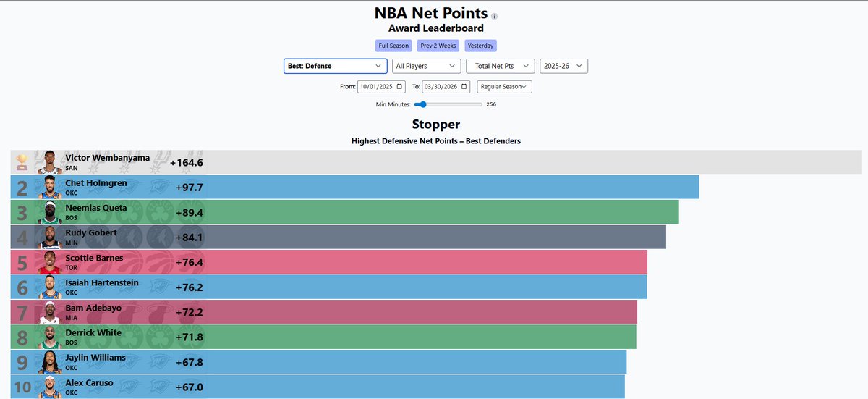
Task: Click the +164.6 value for Wembanyama
Action: coord(187,163)
